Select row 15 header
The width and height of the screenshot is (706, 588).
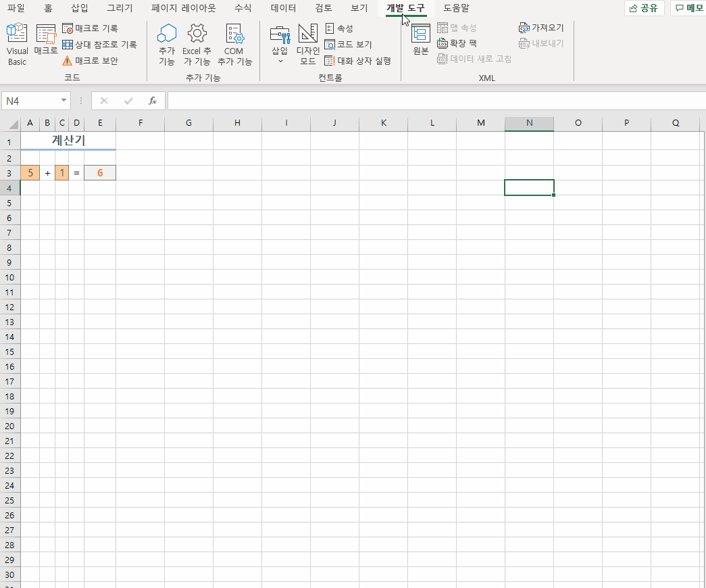pyautogui.click(x=9, y=351)
